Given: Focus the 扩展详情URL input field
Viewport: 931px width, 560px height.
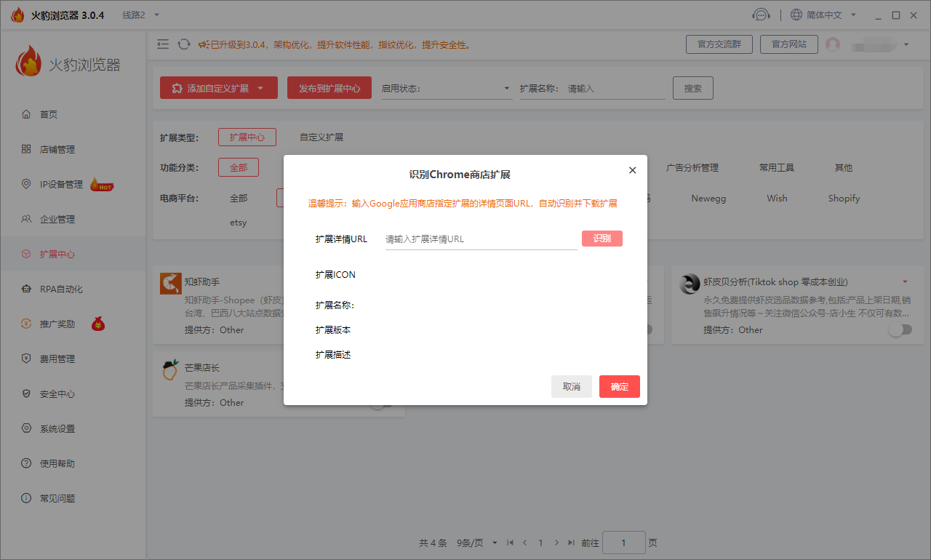Looking at the screenshot, I should tap(480, 239).
